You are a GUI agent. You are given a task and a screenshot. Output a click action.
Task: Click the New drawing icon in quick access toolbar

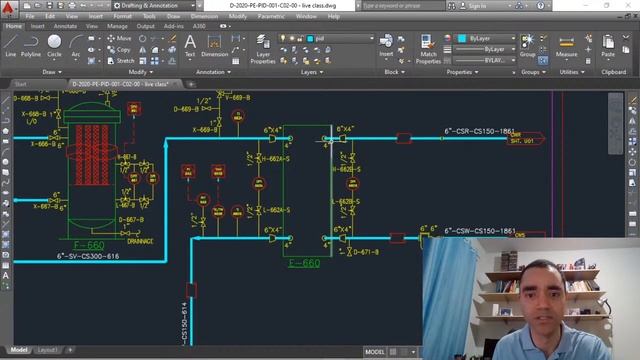pos(27,6)
